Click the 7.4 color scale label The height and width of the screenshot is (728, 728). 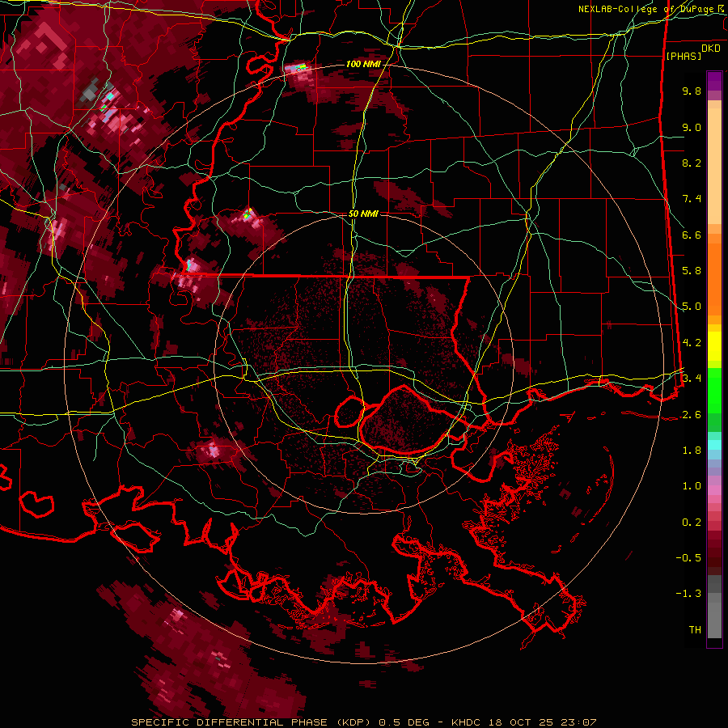[x=692, y=199]
